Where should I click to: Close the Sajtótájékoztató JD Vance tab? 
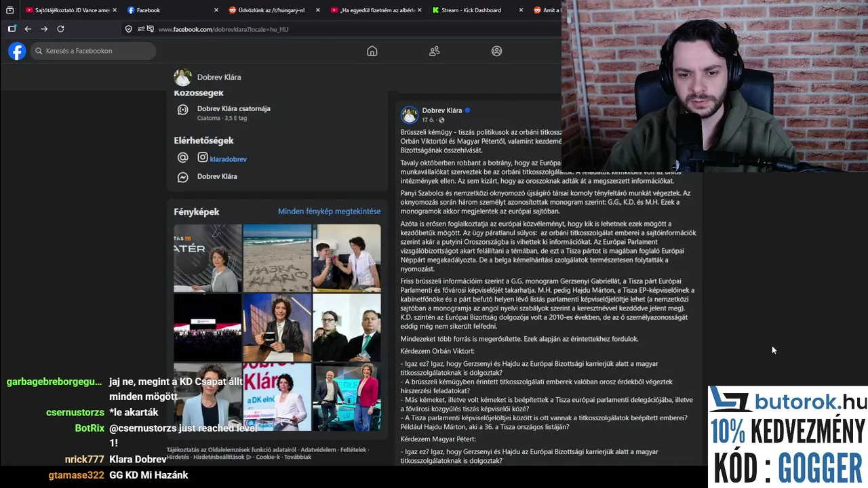pos(115,10)
